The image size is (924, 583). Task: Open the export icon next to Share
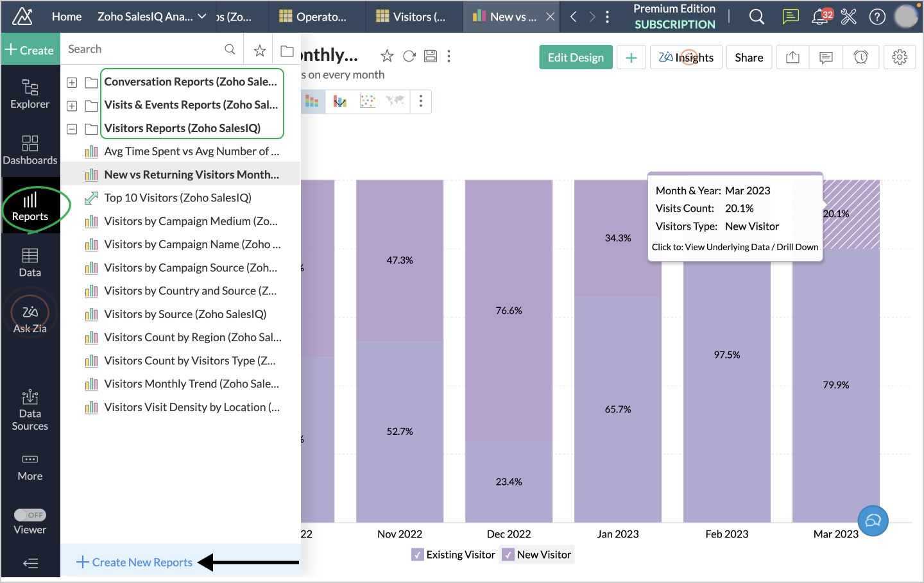[793, 58]
